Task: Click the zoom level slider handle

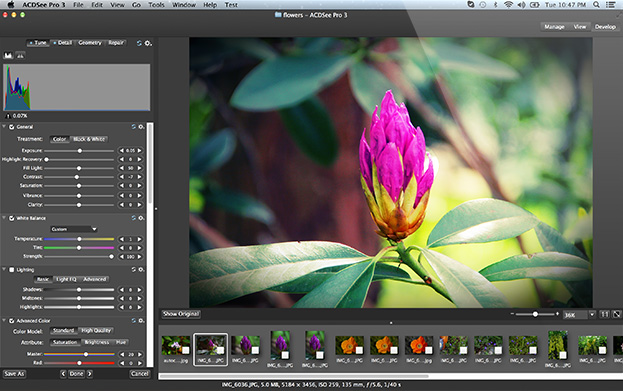Action: pos(535,314)
